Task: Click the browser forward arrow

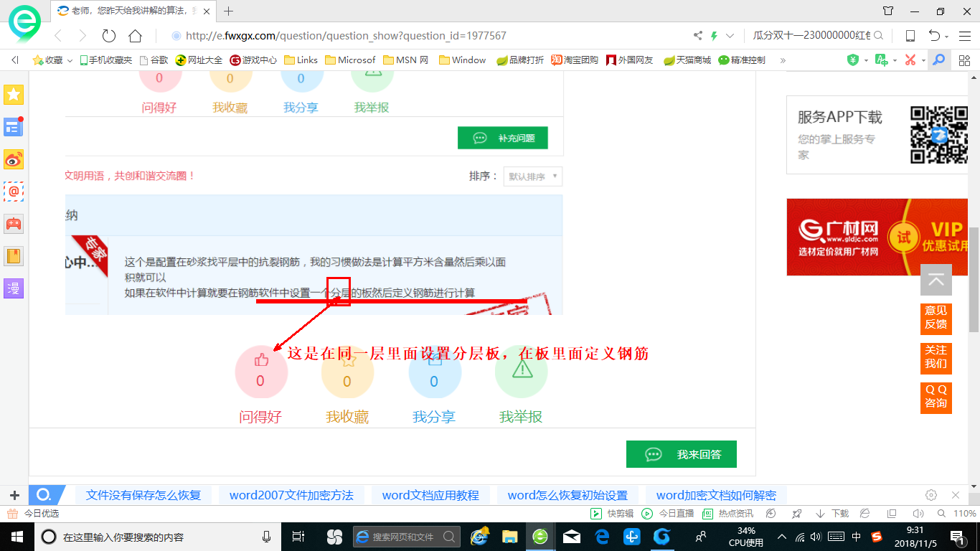Action: point(83,36)
